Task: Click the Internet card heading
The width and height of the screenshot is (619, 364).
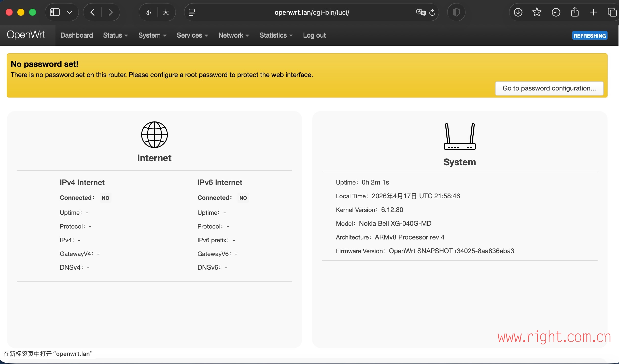Action: (x=154, y=158)
